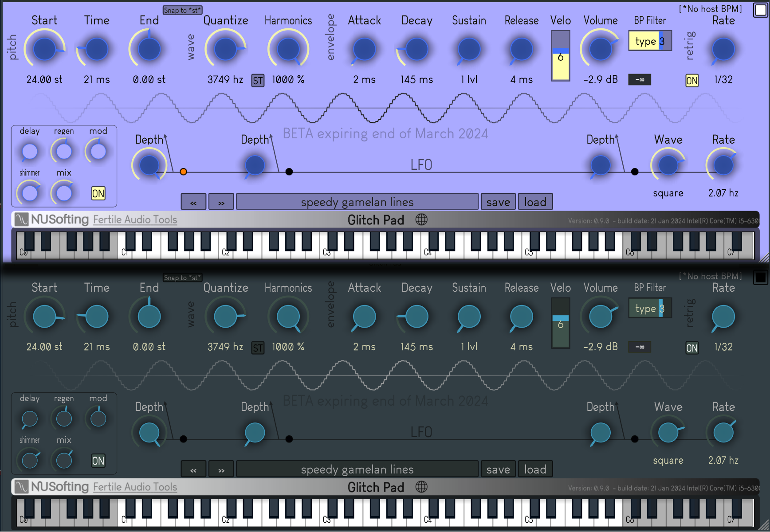Screen dimensions: 770x532
Task: Click the Harmonics knob in the light window
Action: [288, 49]
